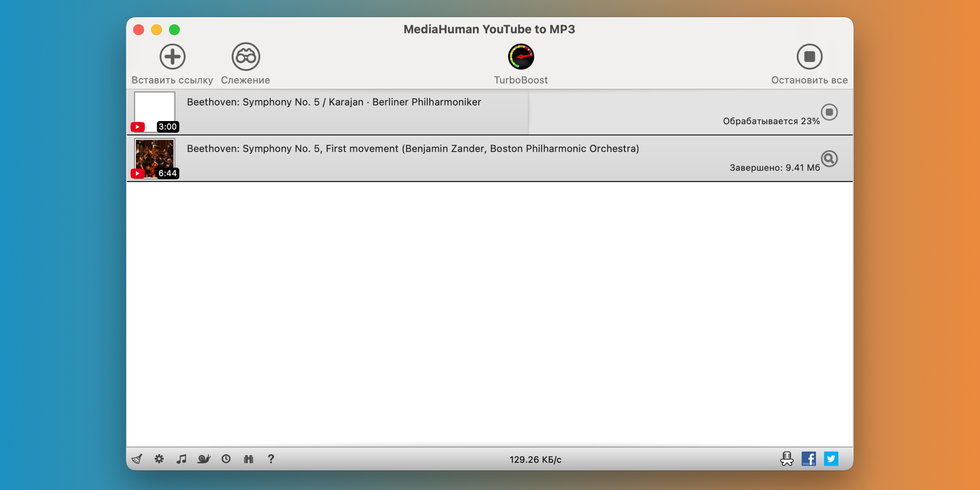The image size is (980, 490).
Task: Maximize window using green button
Action: (174, 30)
